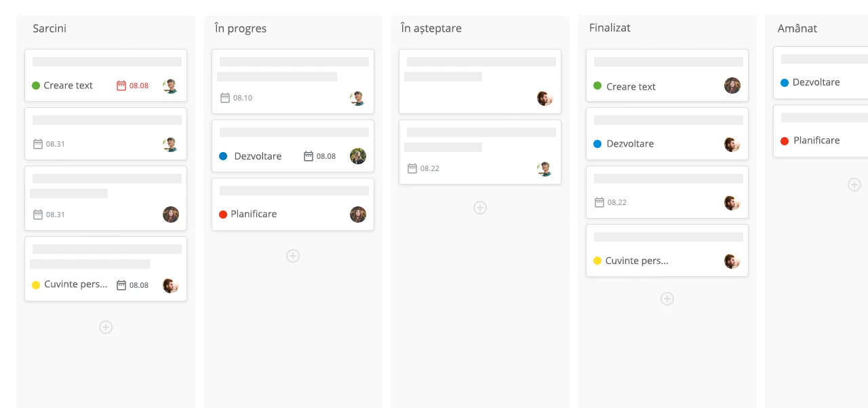
Task: Click the plus icon in Amânat column
Action: click(854, 185)
